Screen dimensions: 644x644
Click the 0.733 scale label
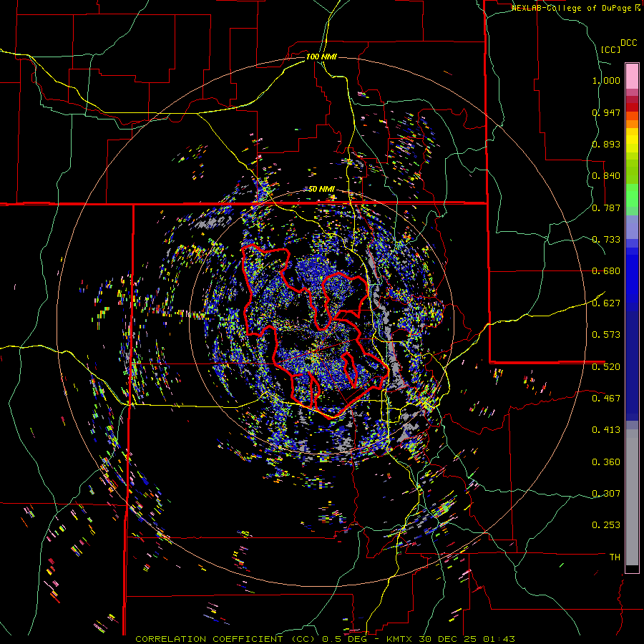(x=606, y=240)
